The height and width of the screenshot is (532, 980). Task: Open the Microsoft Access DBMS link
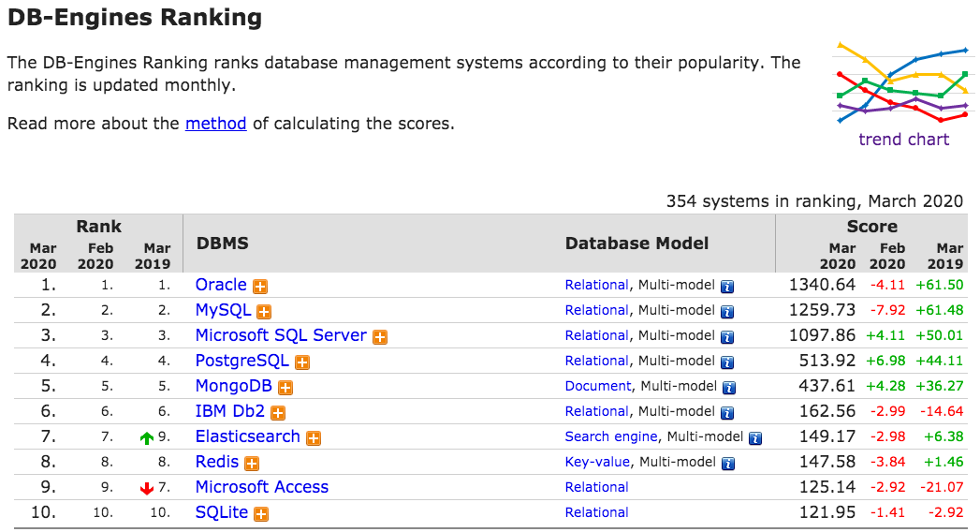(262, 487)
